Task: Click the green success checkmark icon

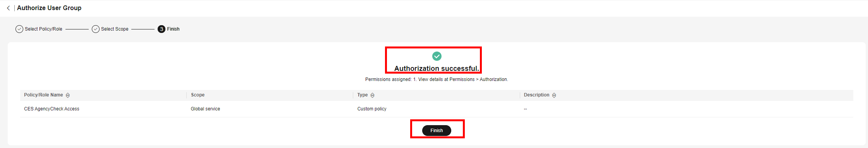Action: pos(437,56)
